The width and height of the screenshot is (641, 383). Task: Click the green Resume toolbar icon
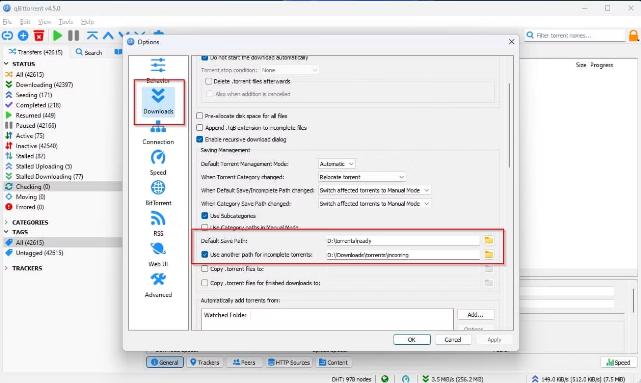coord(57,36)
